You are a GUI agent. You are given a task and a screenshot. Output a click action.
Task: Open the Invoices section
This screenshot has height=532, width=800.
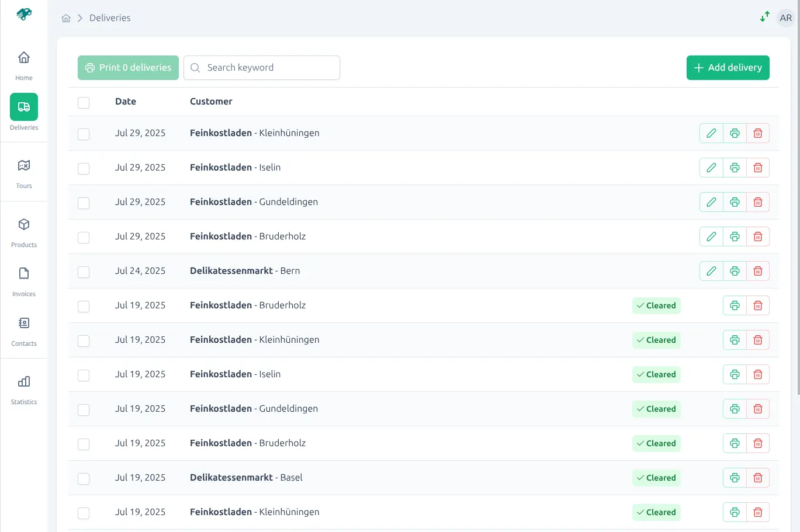(23, 279)
